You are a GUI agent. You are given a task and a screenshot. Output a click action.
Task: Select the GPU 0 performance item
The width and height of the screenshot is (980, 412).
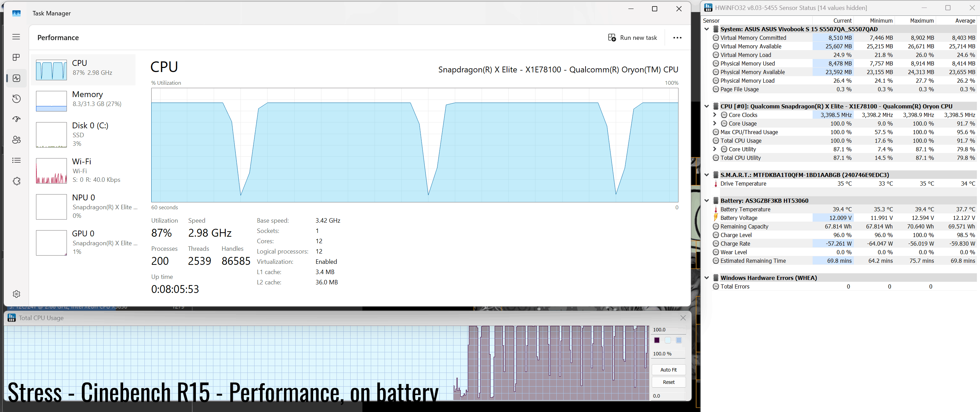coord(83,243)
